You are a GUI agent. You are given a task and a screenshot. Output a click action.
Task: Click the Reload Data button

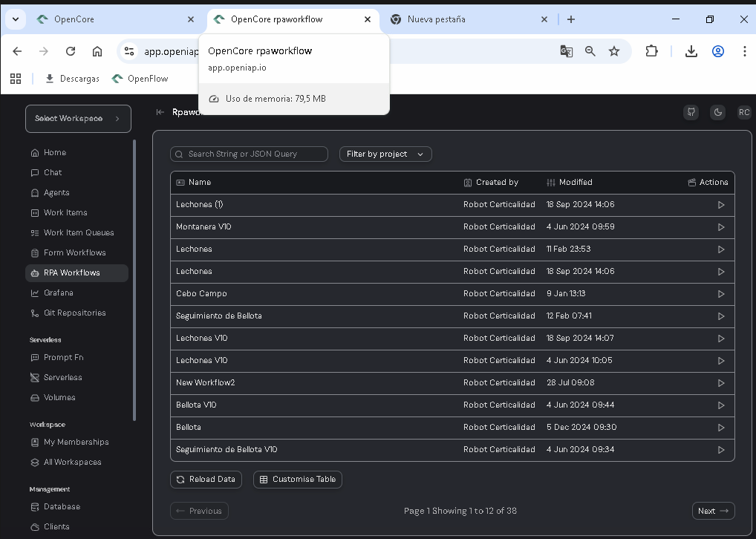coord(206,480)
